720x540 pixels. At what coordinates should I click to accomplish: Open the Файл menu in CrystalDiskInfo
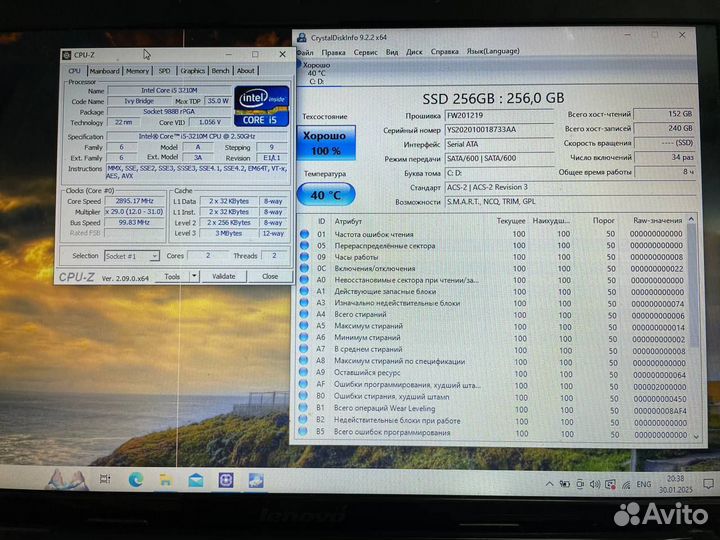[x=305, y=52]
